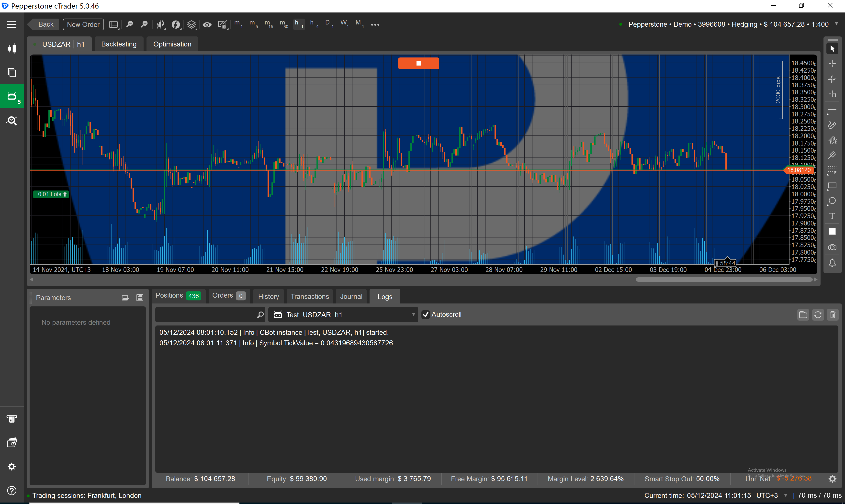Open the Orders tab
The height and width of the screenshot is (504, 845).
(229, 296)
